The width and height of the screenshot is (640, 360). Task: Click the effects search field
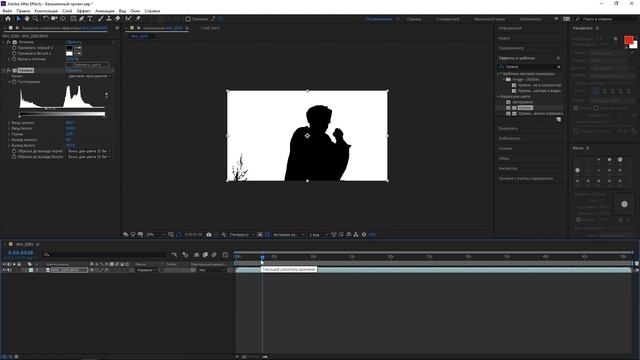529,67
